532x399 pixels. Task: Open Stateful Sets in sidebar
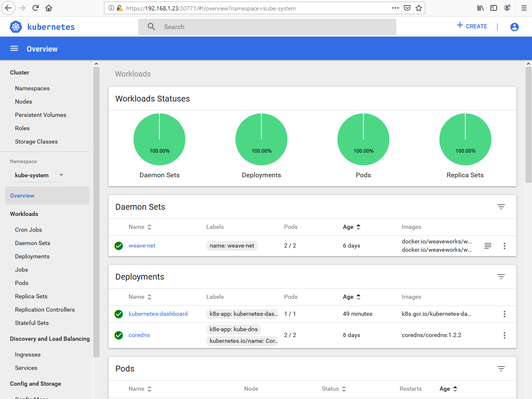(32, 323)
